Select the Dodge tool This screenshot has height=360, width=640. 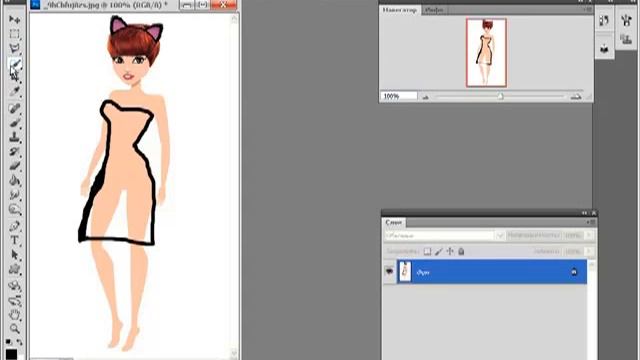click(14, 209)
